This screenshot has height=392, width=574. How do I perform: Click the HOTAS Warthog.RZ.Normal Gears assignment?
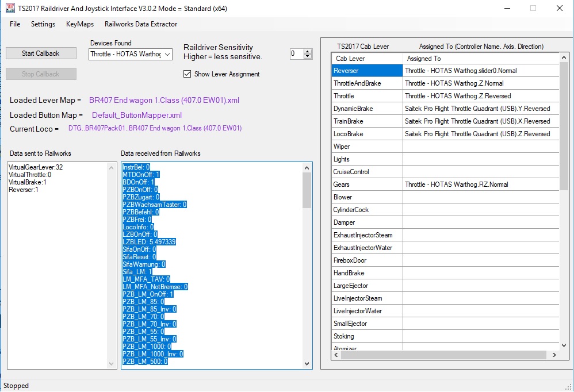(x=481, y=185)
